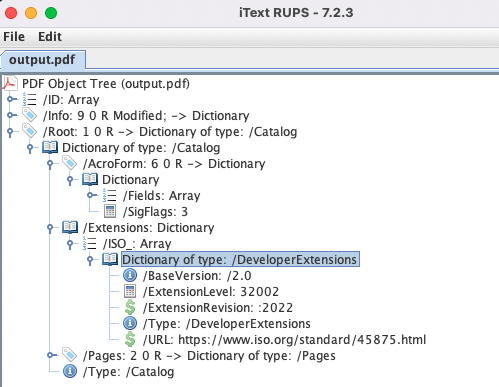Collapse the /Extensions Dictionary node
Screen dimensions: 499x387
tap(50, 228)
